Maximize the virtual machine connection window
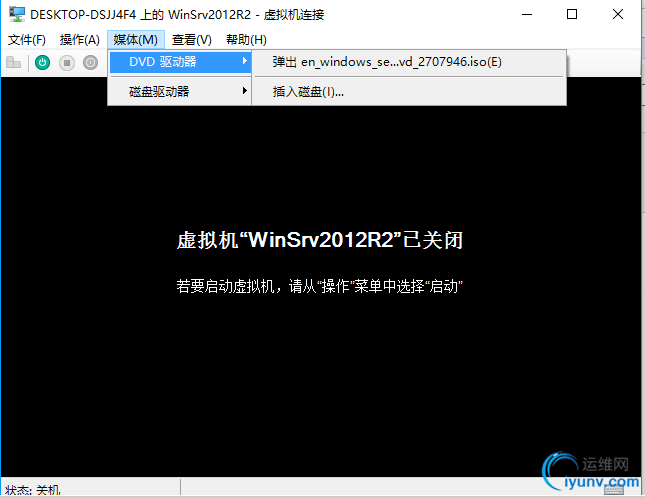 (x=572, y=15)
